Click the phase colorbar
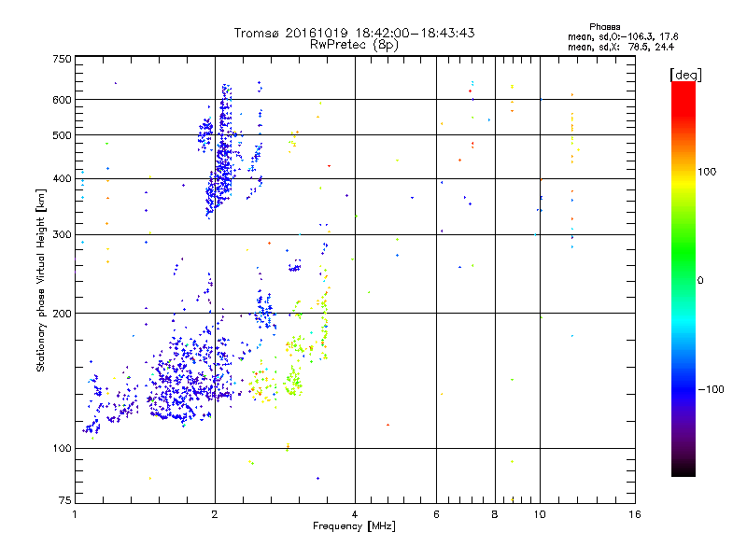747x560 pixels. point(684,279)
